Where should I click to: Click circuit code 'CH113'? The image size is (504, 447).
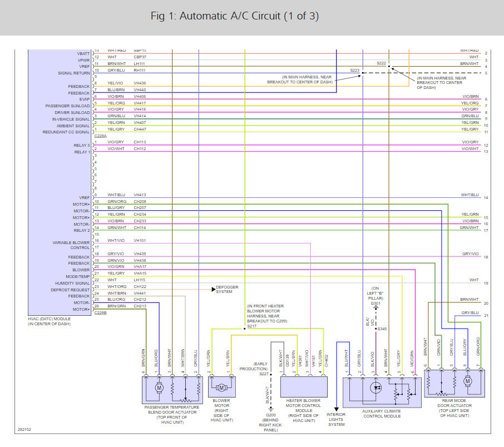[x=140, y=142]
